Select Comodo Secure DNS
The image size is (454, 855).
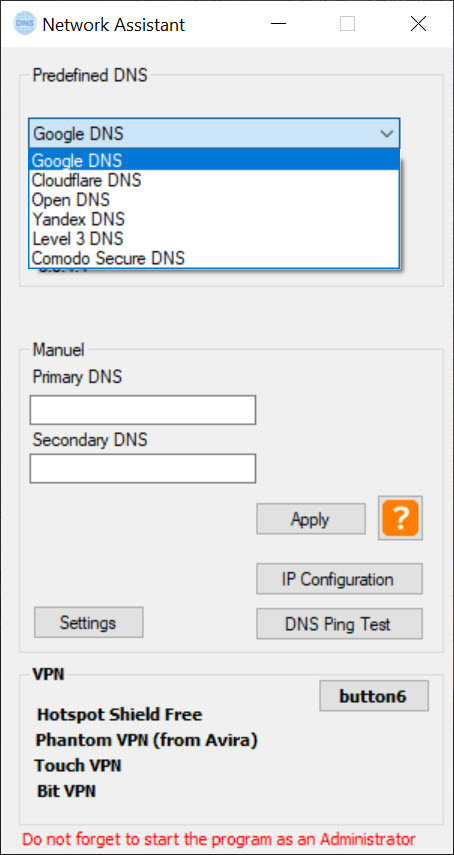214,258
